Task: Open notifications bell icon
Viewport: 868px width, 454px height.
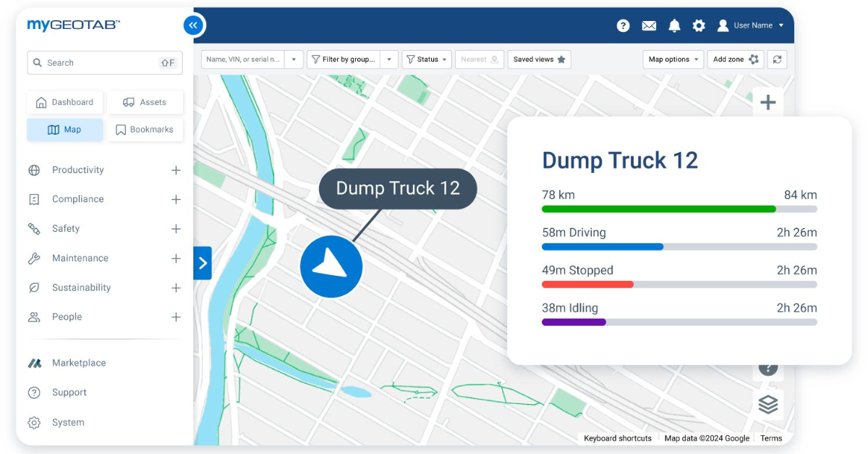Action: click(x=674, y=25)
